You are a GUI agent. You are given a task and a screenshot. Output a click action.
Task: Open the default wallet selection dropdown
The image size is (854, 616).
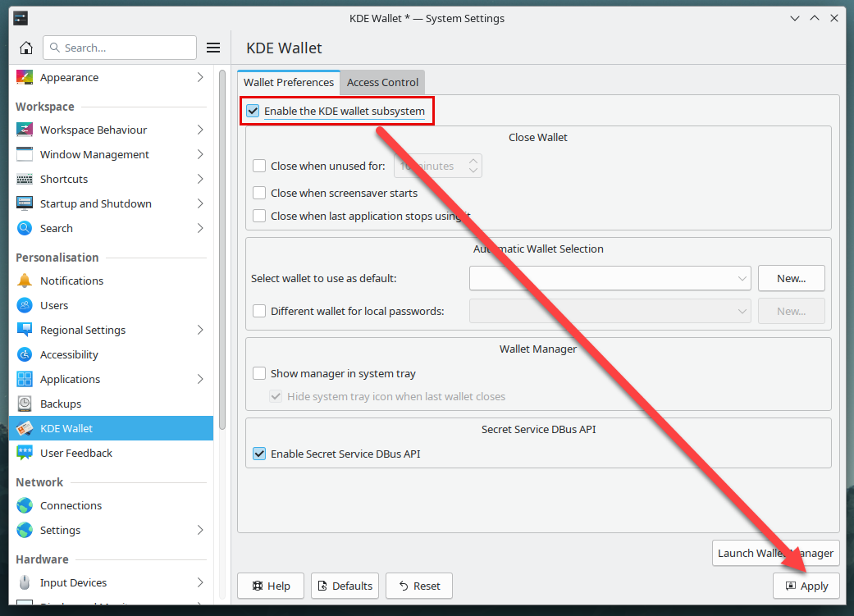tap(610, 278)
